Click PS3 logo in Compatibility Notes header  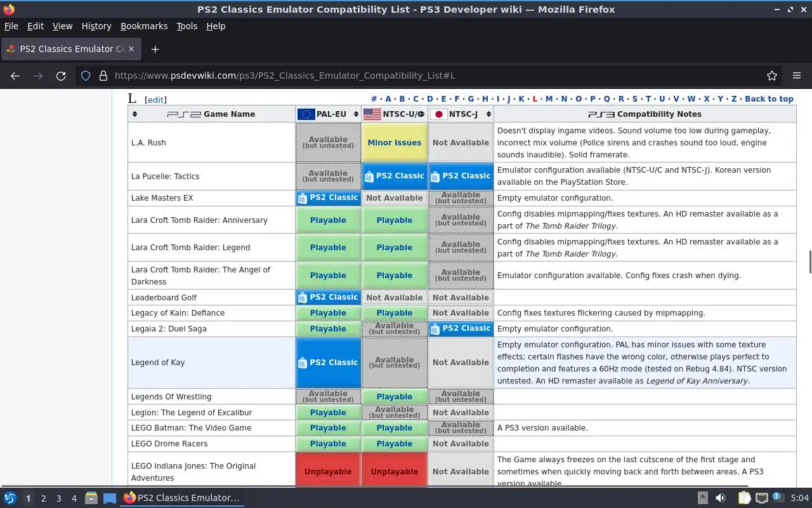coord(601,114)
